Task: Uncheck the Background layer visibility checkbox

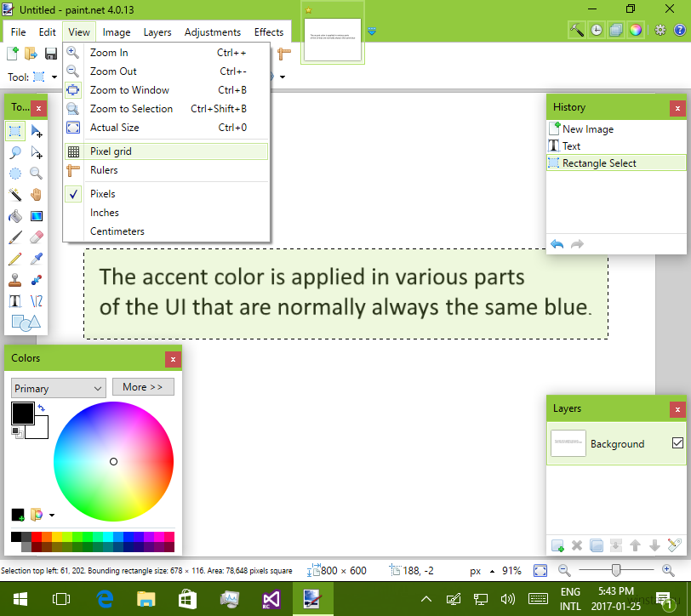Action: [677, 442]
